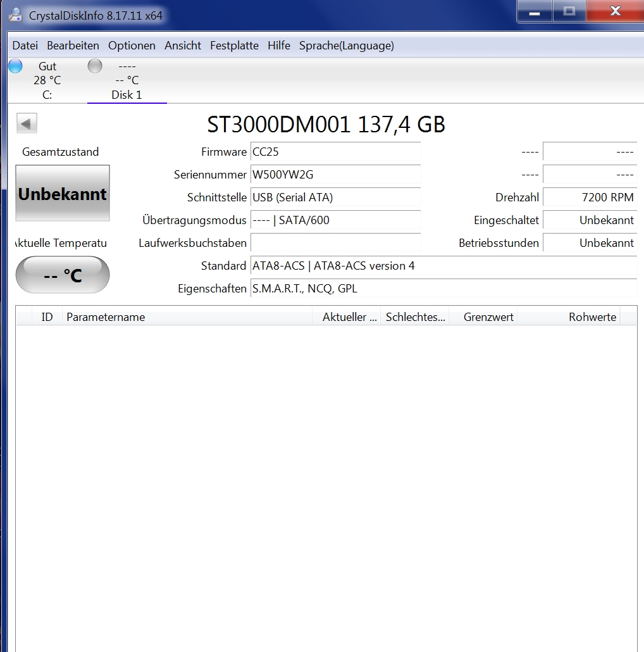This screenshot has width=644, height=652.
Task: Click the Drehzahl label
Action: 517,197
